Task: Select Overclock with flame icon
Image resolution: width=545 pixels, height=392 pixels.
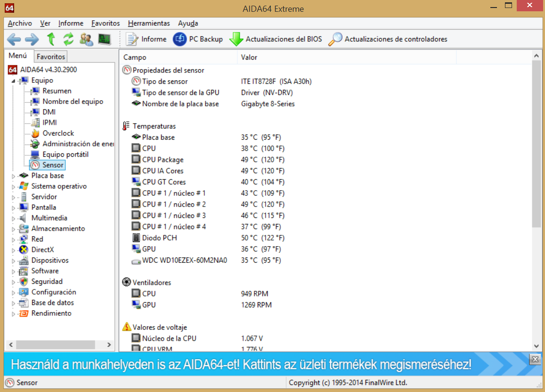Action: [x=52, y=133]
